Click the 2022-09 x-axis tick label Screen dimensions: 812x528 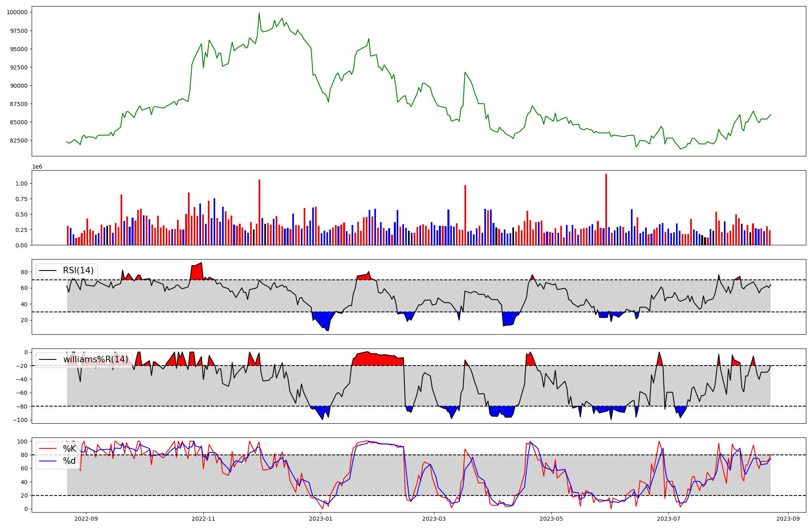click(86, 519)
